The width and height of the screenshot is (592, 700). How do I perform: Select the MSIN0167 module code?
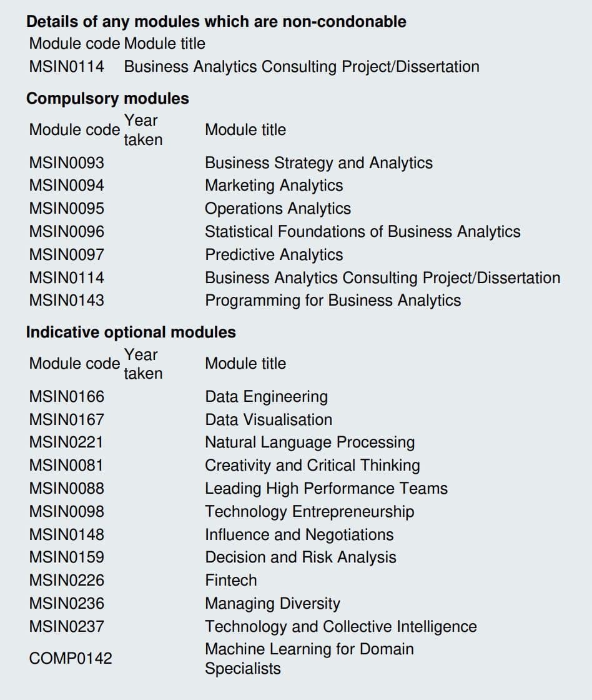tap(67, 420)
